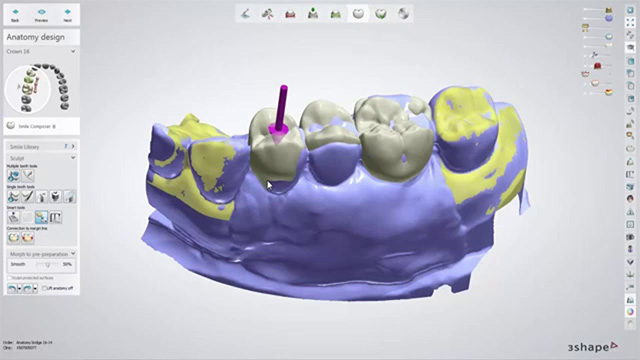This screenshot has height=360, width=640.
Task: Adjust the Smooth slider
Action: click(x=48, y=264)
